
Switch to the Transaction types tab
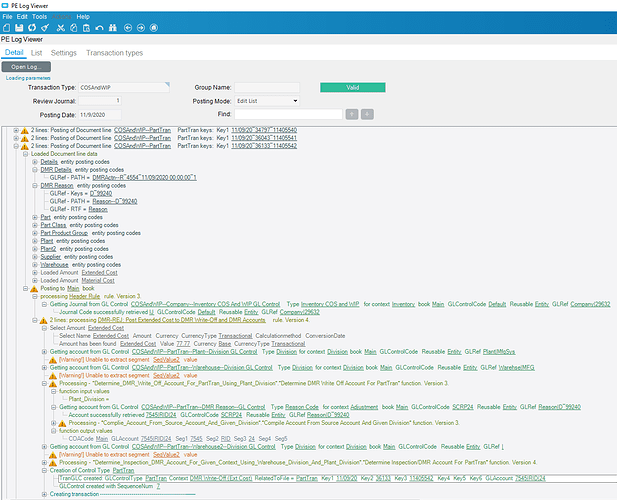(115, 53)
